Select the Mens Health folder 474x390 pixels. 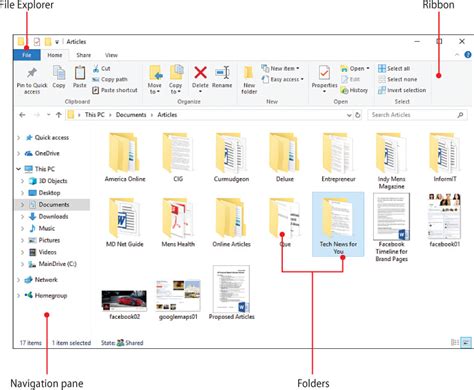point(178,222)
